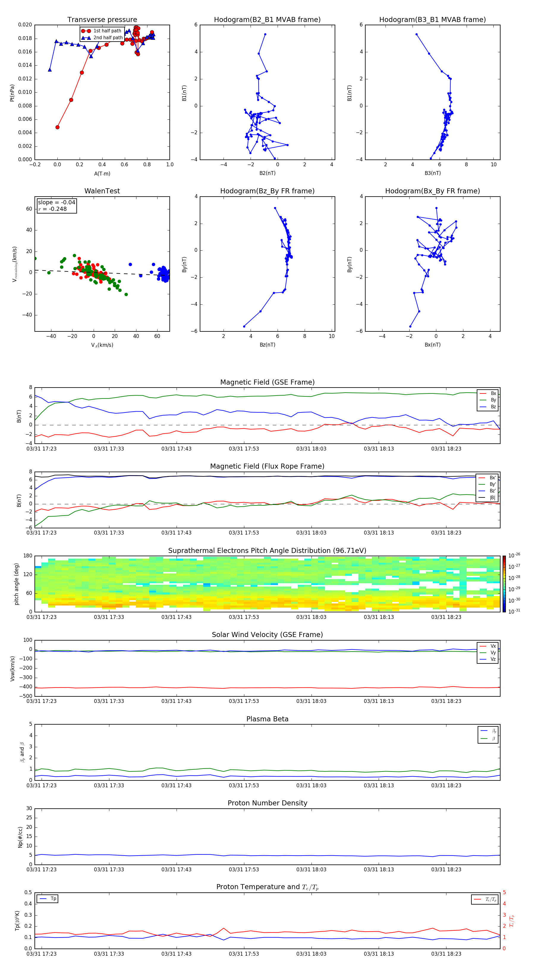The height and width of the screenshot is (980, 535).
Task: Click the "Hodogram(Bx_By FR frame)" title
Action: [432, 191]
